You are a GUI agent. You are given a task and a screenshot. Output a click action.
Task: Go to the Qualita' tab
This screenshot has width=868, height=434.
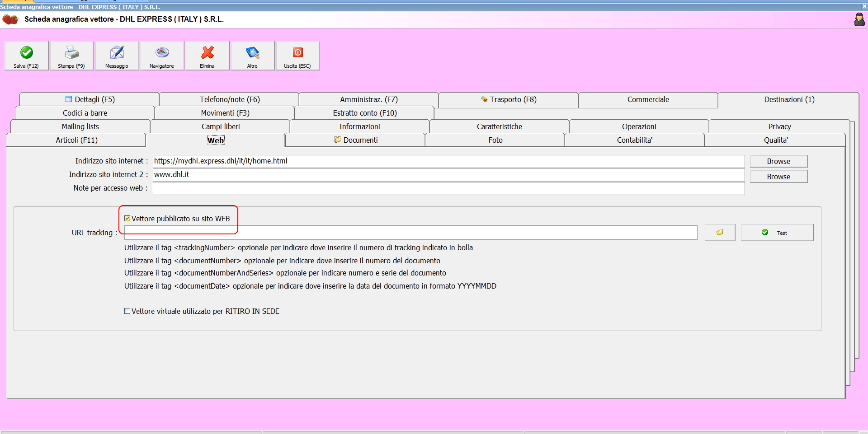[x=776, y=140]
